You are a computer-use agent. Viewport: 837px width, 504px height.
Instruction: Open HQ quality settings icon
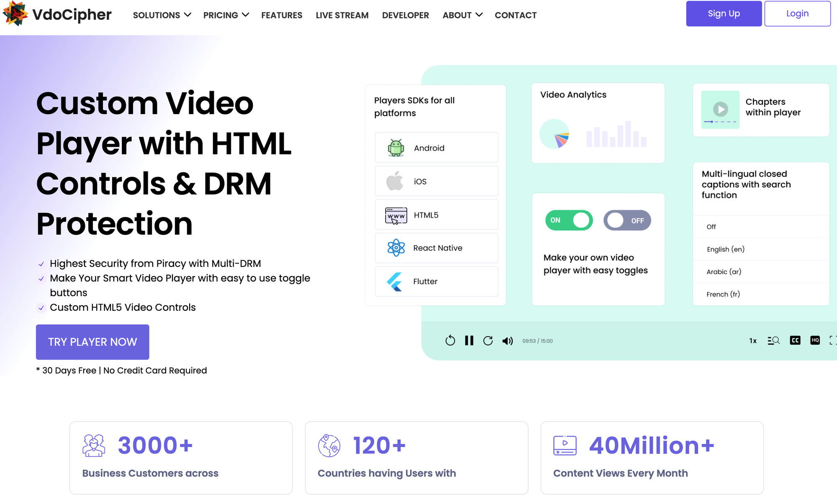(x=815, y=340)
